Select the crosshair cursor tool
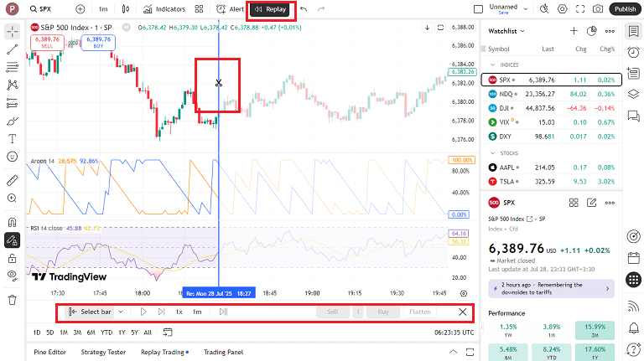 (x=13, y=32)
